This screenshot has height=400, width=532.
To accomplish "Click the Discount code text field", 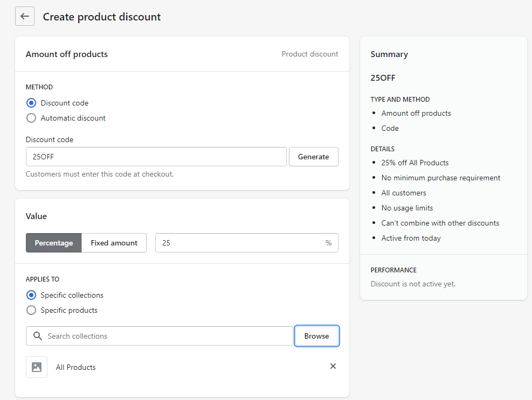I will click(x=156, y=157).
